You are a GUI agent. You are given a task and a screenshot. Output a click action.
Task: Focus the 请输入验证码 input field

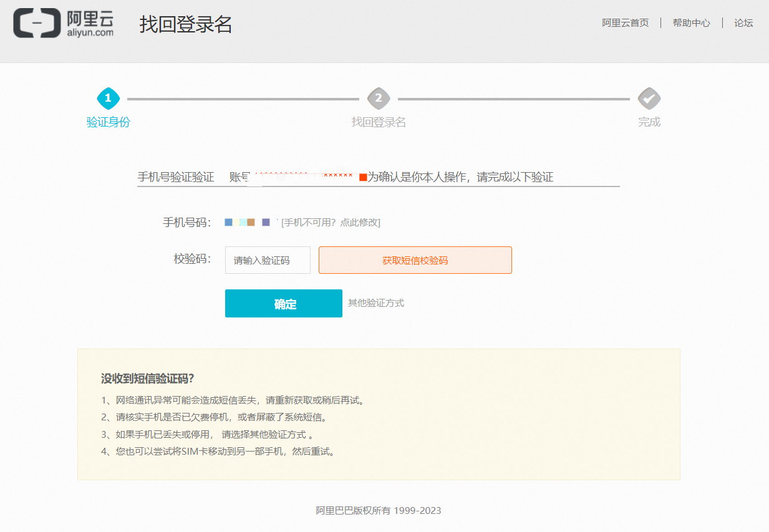(268, 260)
